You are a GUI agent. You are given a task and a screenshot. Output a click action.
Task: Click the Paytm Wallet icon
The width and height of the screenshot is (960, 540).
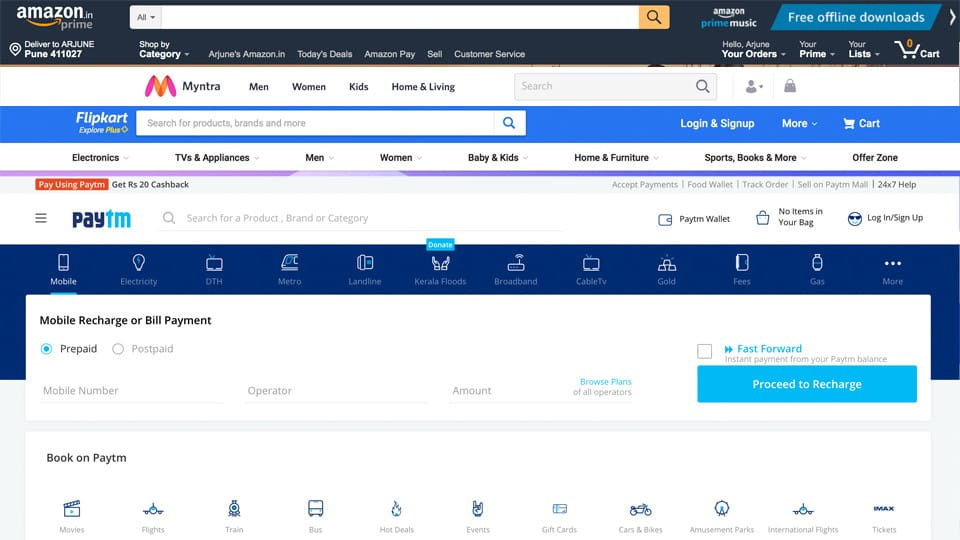(665, 219)
